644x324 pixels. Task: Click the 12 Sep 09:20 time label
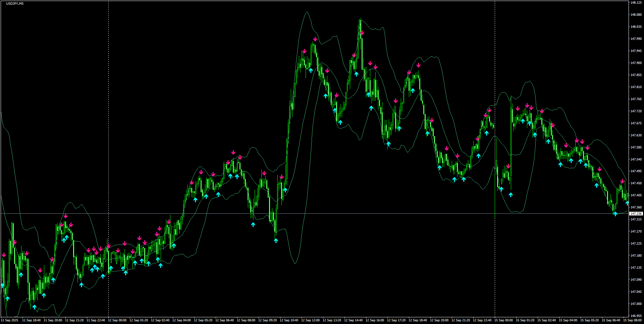pyautogui.click(x=267, y=320)
